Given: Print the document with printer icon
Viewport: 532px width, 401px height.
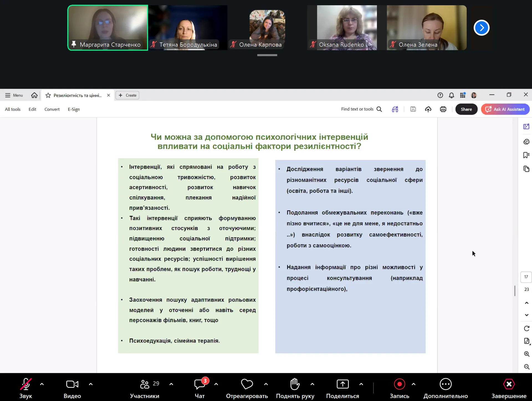Looking at the screenshot, I should point(443,109).
